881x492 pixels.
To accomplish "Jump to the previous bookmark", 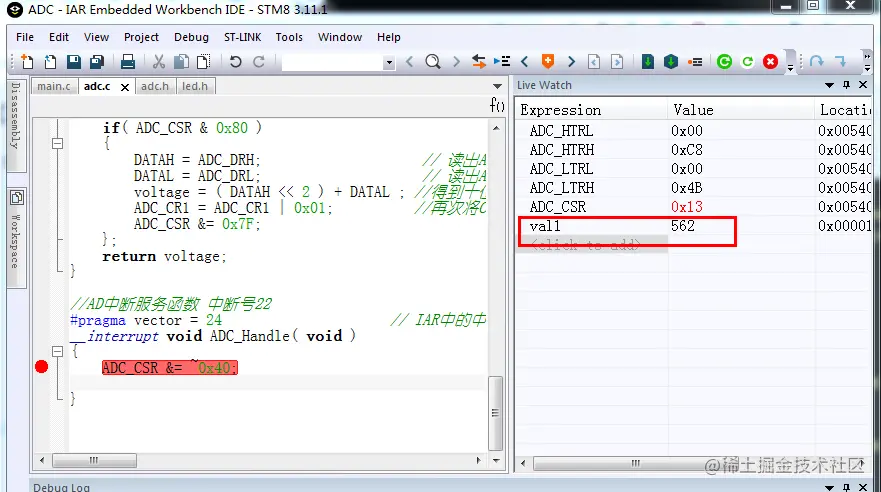I will (x=525, y=61).
